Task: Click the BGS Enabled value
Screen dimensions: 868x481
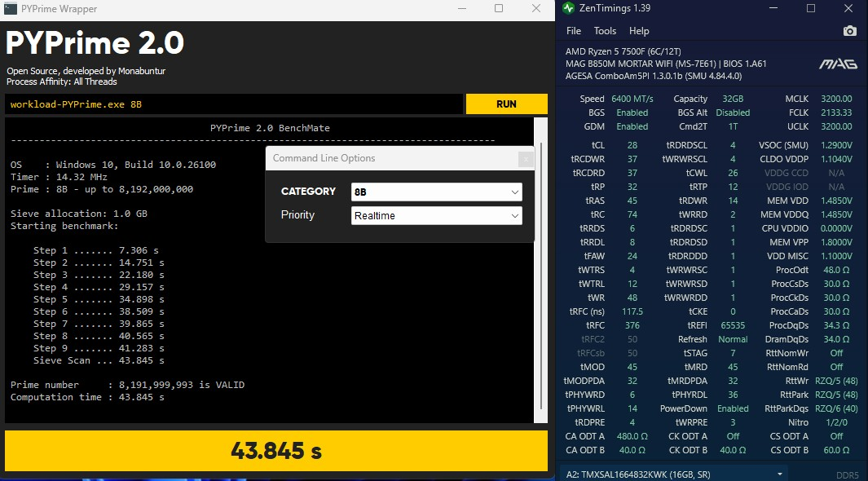Action: coord(632,113)
